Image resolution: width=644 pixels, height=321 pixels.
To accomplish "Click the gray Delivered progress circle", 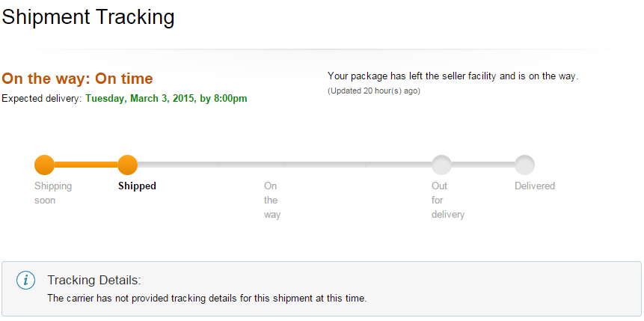I will (524, 165).
